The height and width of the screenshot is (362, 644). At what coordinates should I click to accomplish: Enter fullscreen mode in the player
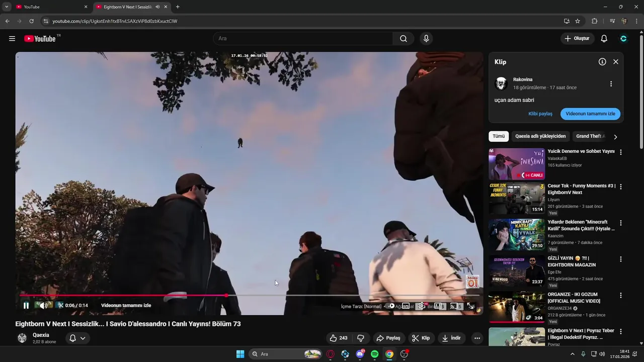coord(470,306)
